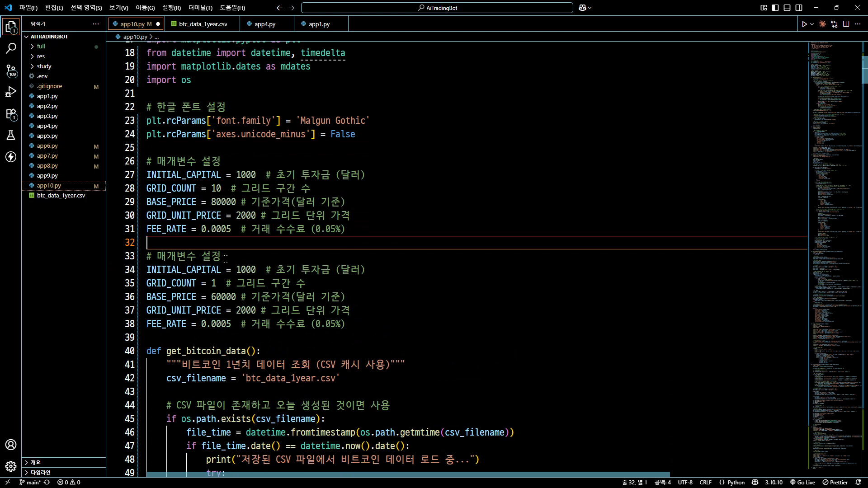Toggle the Primary Side Bar visibility
Screen dimensions: 868x488
point(775,8)
